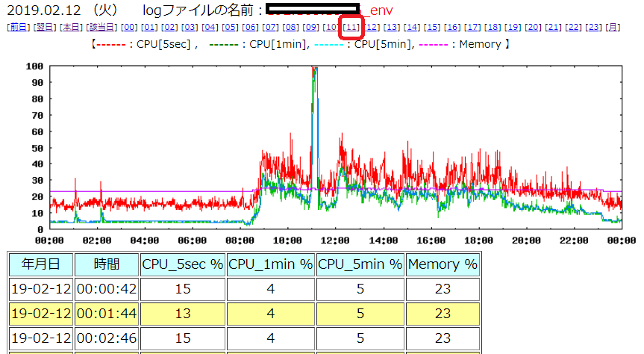Image resolution: width=644 pixels, height=354 pixels.
Task: Click the 時間 column header
Action: point(107,264)
